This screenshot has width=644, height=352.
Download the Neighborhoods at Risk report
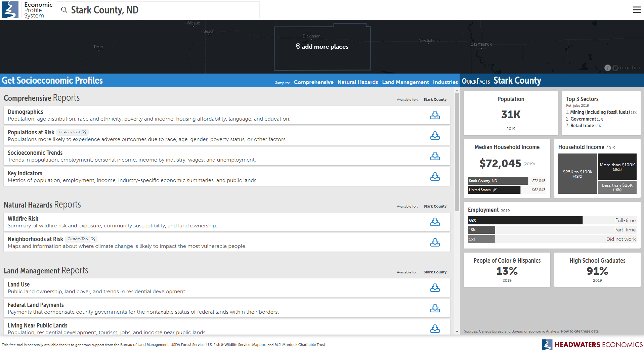[x=435, y=243]
